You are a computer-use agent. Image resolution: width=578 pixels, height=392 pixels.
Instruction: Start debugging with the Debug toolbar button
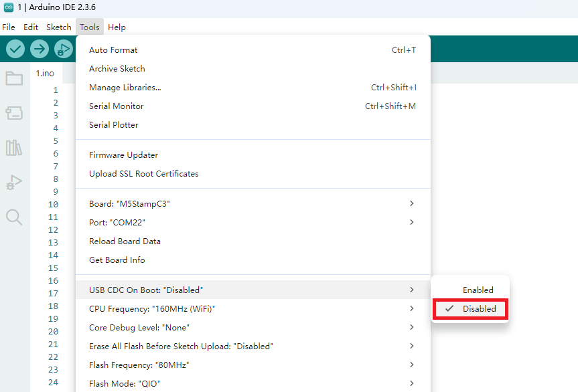pyautogui.click(x=64, y=49)
